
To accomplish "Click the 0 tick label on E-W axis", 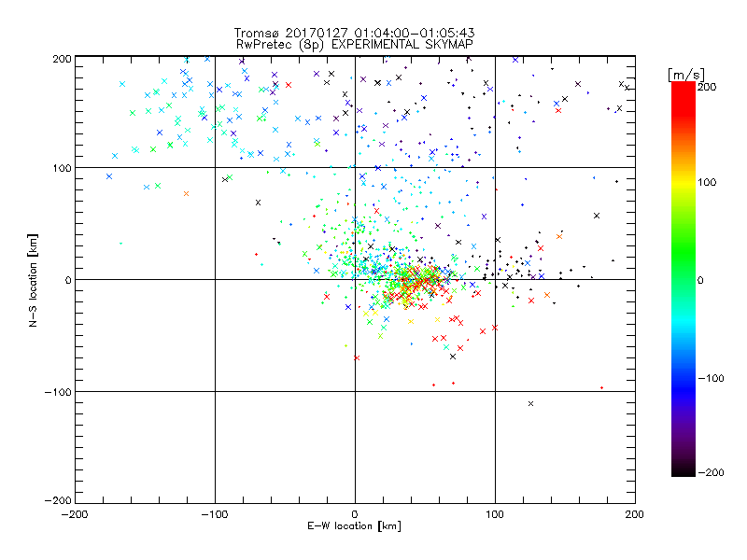I will point(355,514).
